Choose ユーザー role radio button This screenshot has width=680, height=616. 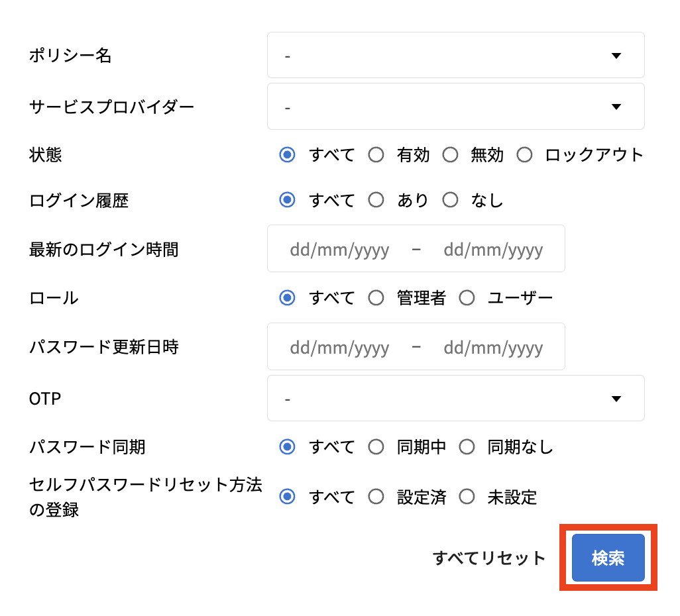point(467,298)
